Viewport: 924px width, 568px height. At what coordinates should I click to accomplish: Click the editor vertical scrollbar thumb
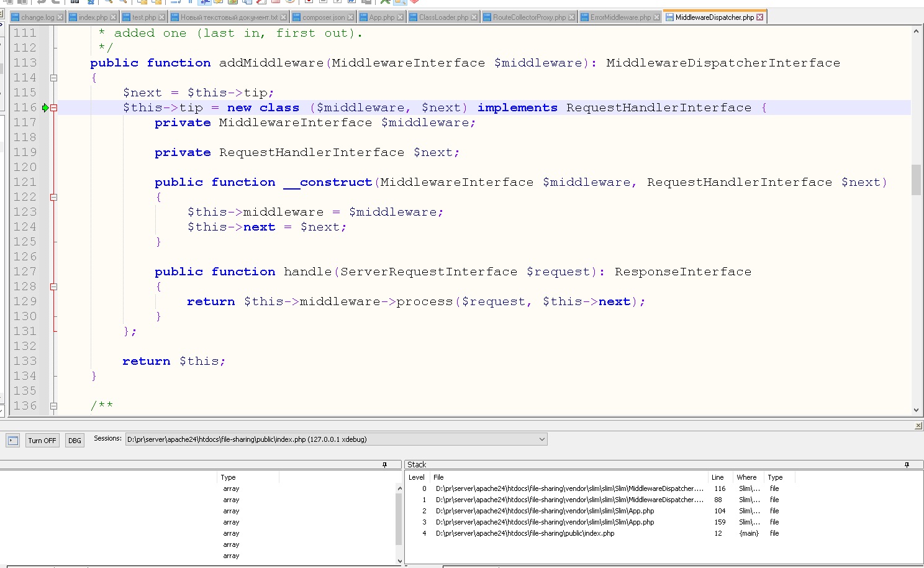(x=916, y=180)
